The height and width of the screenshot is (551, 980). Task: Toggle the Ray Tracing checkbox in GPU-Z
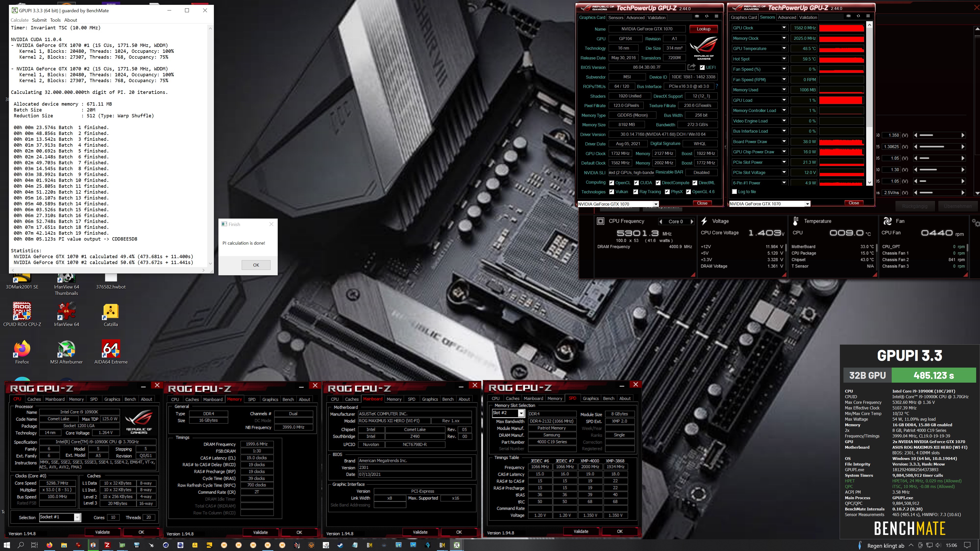[635, 192]
